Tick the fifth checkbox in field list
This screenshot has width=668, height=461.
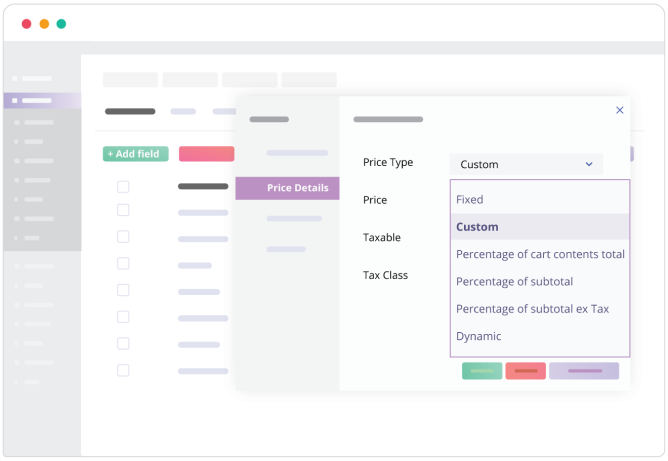(x=123, y=290)
